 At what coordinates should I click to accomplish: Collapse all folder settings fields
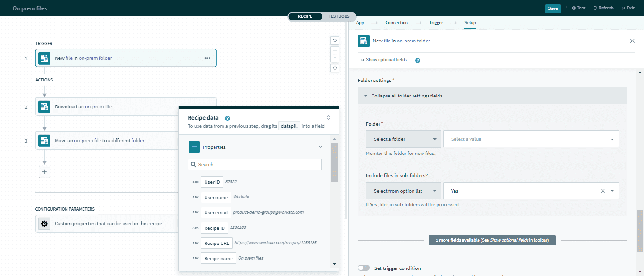point(406,96)
